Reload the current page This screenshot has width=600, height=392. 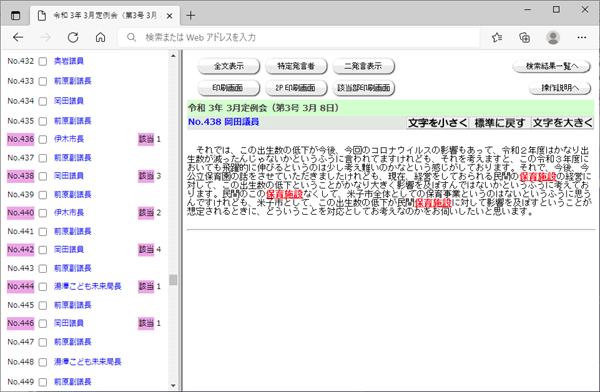click(73, 37)
